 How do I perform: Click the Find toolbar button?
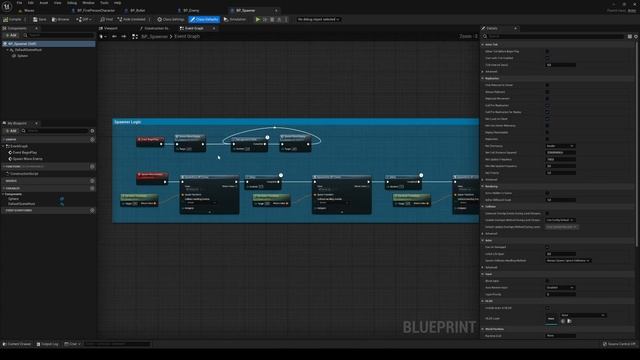point(107,19)
